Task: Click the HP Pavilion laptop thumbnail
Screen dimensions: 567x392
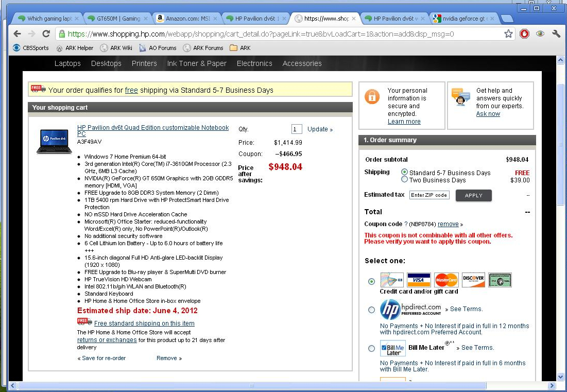Action: point(54,141)
